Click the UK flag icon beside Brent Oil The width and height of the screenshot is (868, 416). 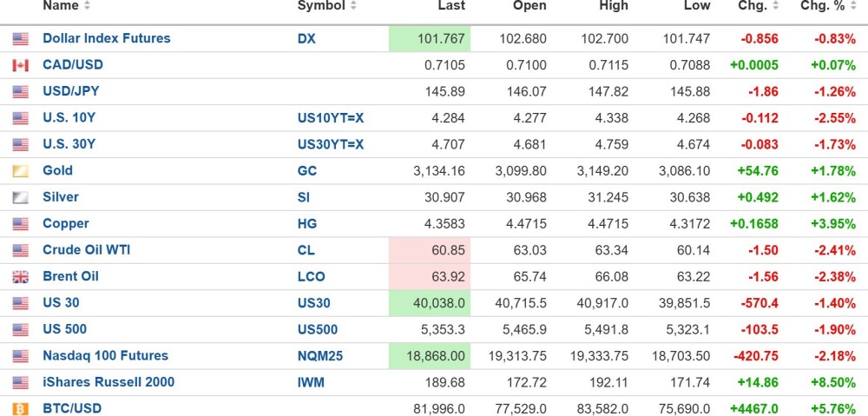pyautogui.click(x=21, y=277)
